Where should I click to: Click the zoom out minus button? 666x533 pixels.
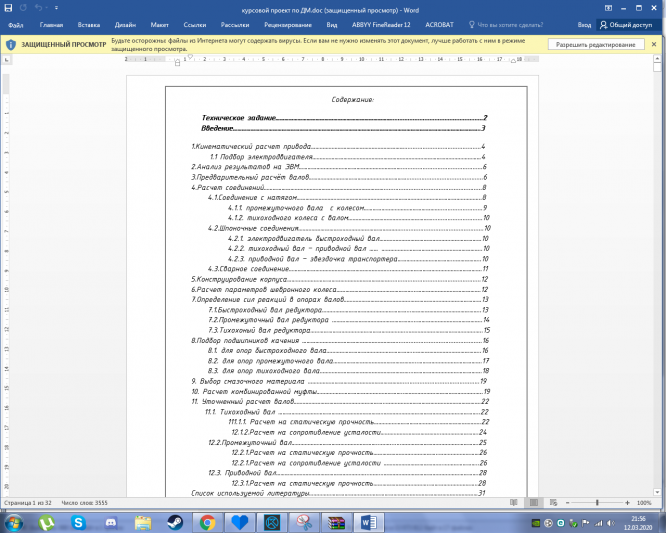567,503
